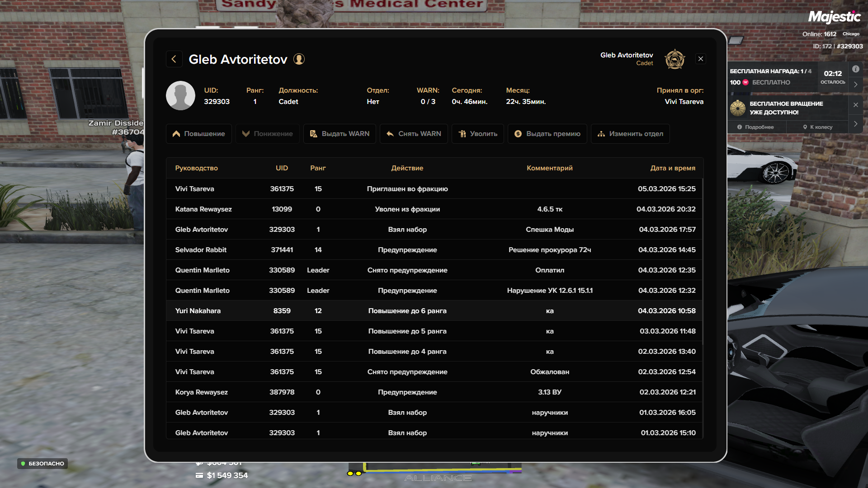
Task: Click Уволить to dismiss member
Action: 477,134
